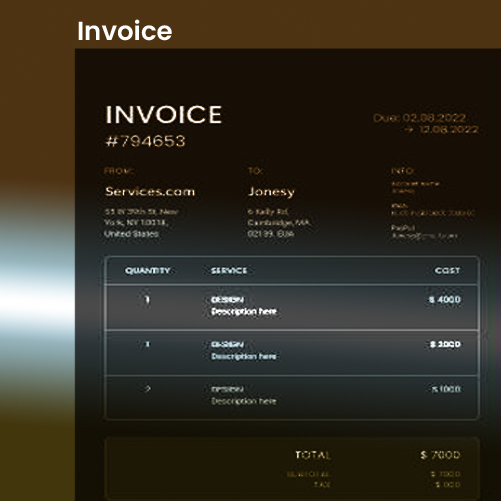The image size is (501, 501).
Task: Click the second Design row costing $3000
Action: [292, 353]
